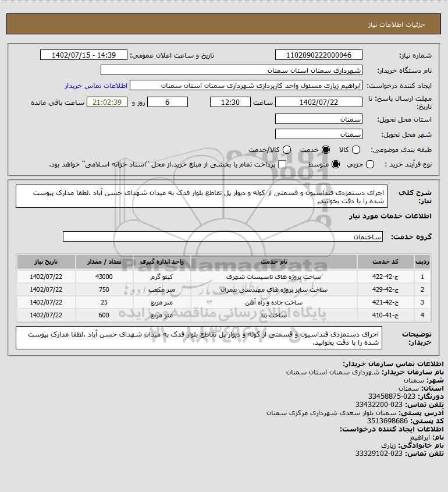This screenshot has height=492, width=448.
Task: Select service code ج-42-429 cell
Action: 385,289
